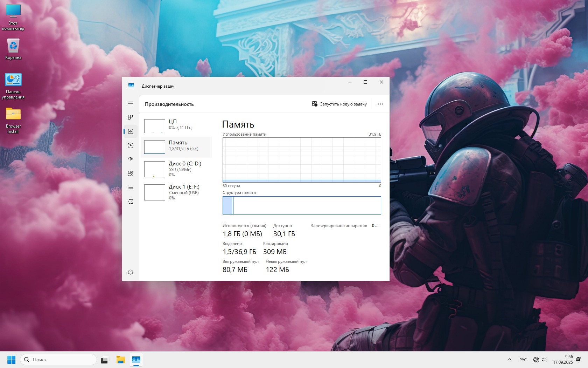Open the Processes page icon in sidebar

click(131, 117)
